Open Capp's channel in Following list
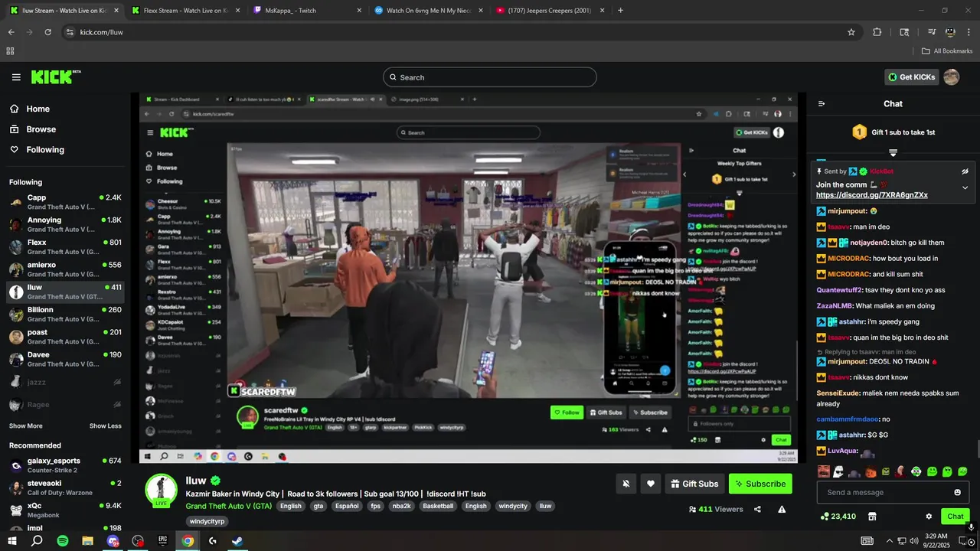This screenshot has height=551, width=980. click(x=65, y=202)
